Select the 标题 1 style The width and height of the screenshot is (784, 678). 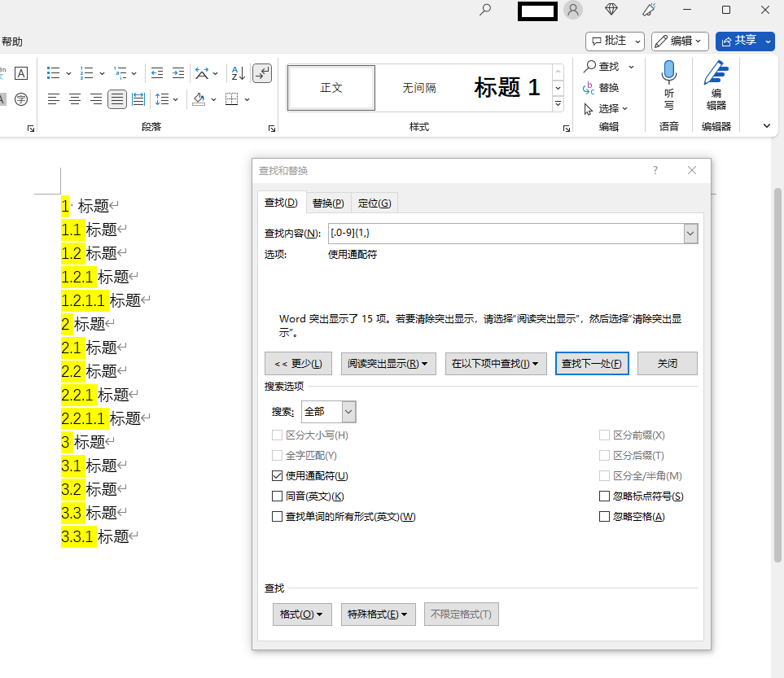tap(506, 87)
